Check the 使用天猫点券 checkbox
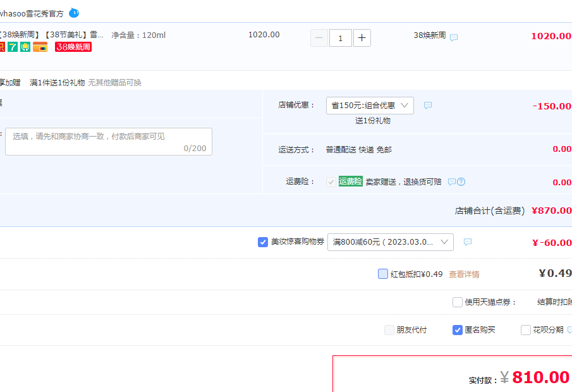572x392 pixels. coord(458,302)
